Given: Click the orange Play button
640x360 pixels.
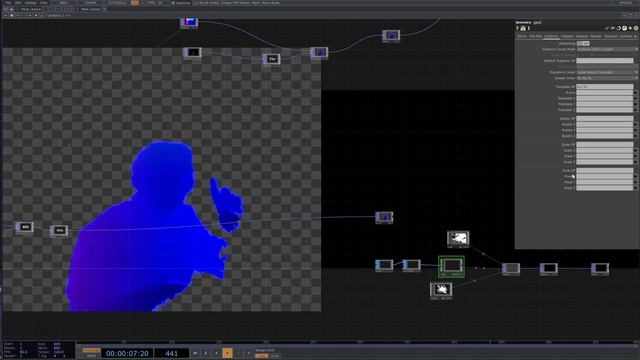Looking at the screenshot, I should 227,353.
